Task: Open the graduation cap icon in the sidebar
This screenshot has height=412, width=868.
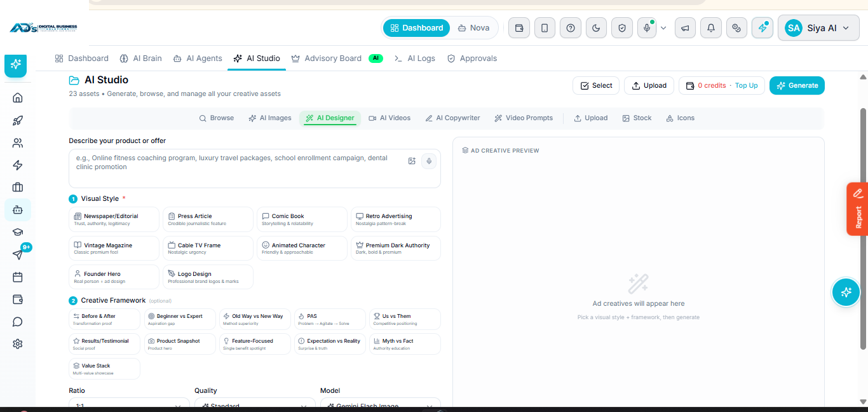Action: pos(18,232)
